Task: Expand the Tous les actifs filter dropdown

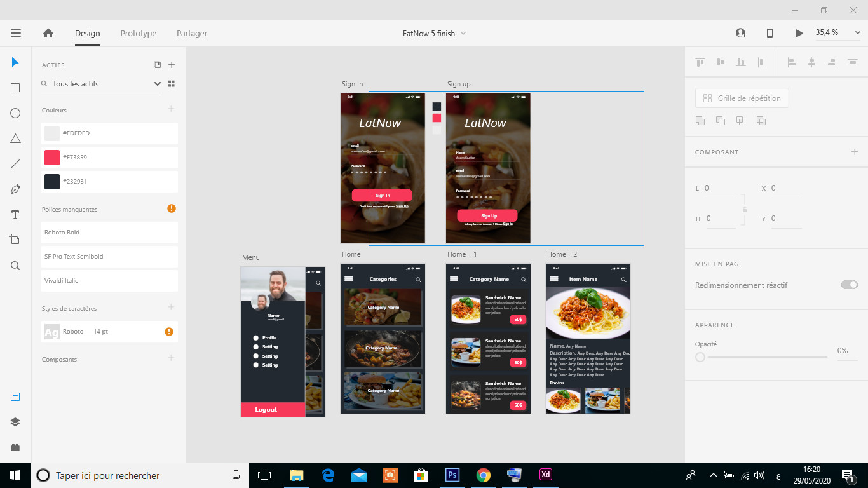Action: point(158,84)
